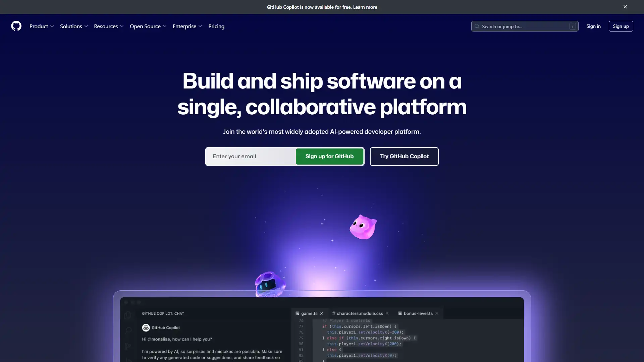This screenshot has height=362, width=644.
Task: Click the Search or jump to input field
Action: pyautogui.click(x=525, y=25)
